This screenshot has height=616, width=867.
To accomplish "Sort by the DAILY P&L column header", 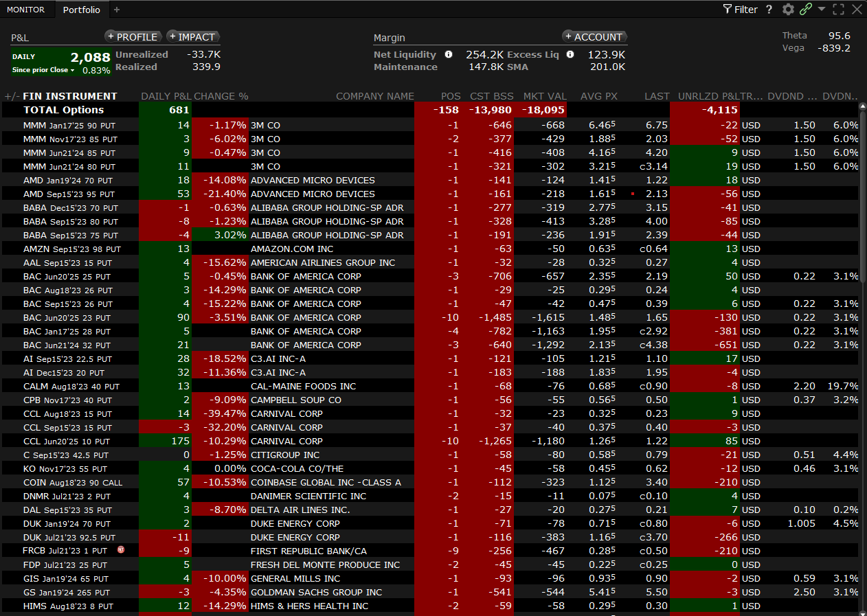I will click(x=165, y=96).
